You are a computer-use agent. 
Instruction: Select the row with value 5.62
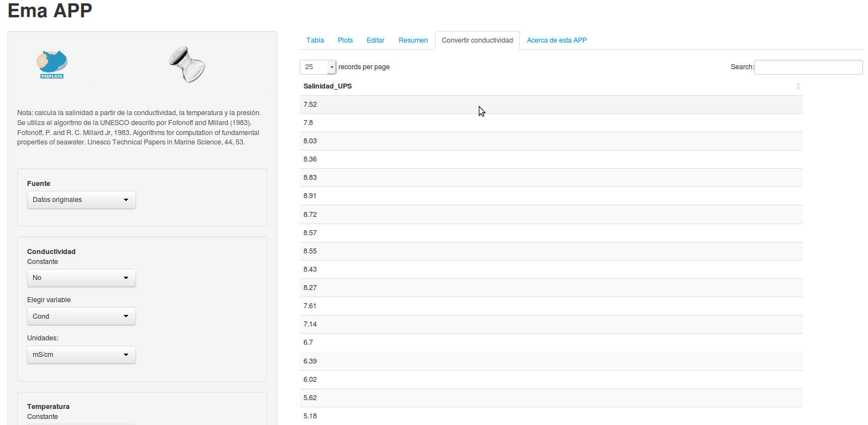551,398
